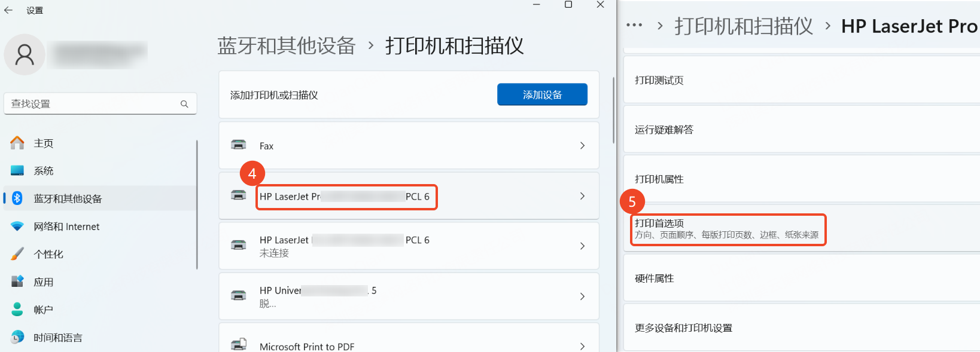980x352 pixels.
Task: Click the Bluetooth icon for 蓝牙和其他设备
Action: click(17, 198)
